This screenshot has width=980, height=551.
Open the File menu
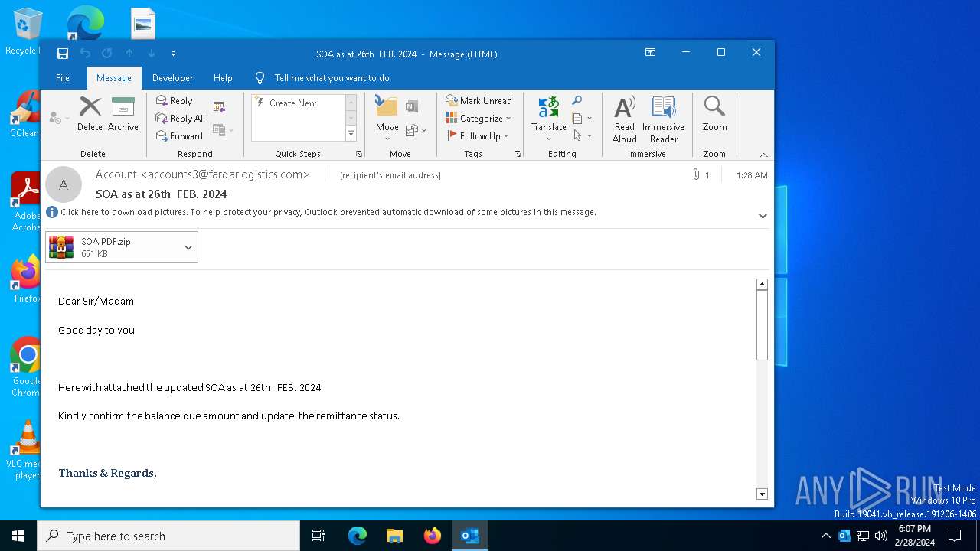[63, 78]
